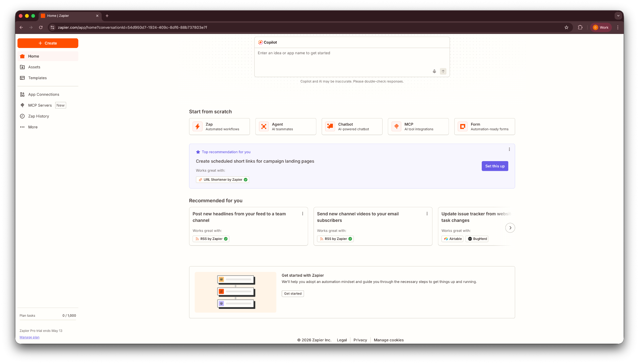The width and height of the screenshot is (639, 364).
Task: Open Chrome three-dot menu
Action: [618, 27]
